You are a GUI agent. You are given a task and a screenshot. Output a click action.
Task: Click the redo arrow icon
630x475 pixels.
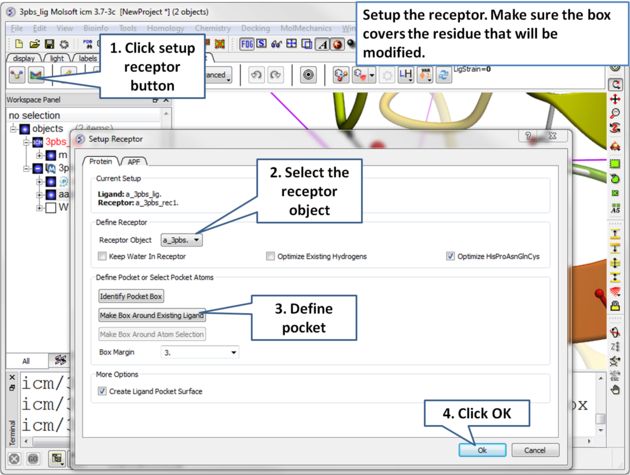tap(275, 75)
